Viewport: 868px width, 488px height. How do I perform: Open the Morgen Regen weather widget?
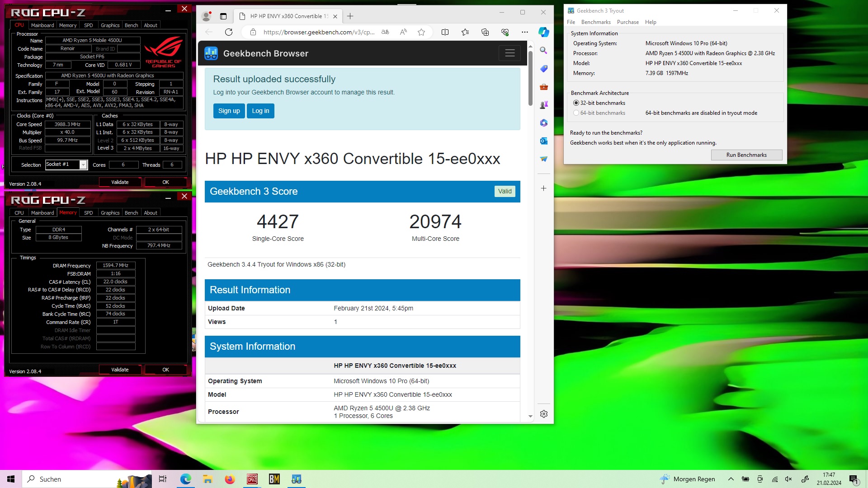[x=687, y=479]
